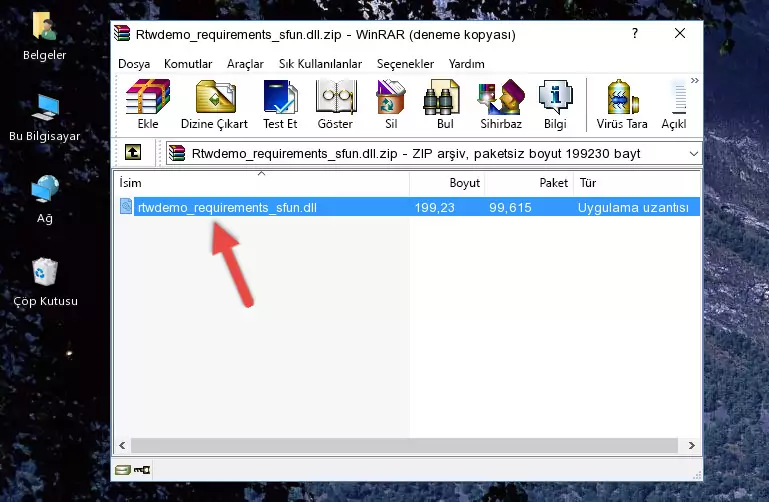The image size is (769, 502).
Task: Launch the Sihirbaz wizard
Action: (501, 104)
